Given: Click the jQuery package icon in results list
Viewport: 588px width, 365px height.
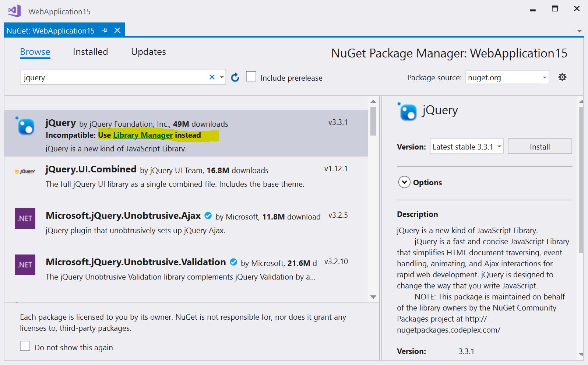Looking at the screenshot, I should pos(25,126).
